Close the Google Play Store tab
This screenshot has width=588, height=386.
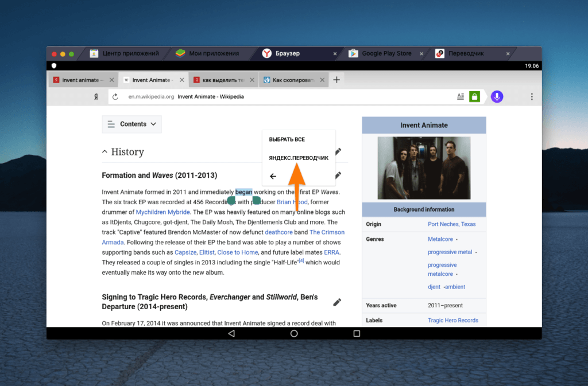point(421,54)
